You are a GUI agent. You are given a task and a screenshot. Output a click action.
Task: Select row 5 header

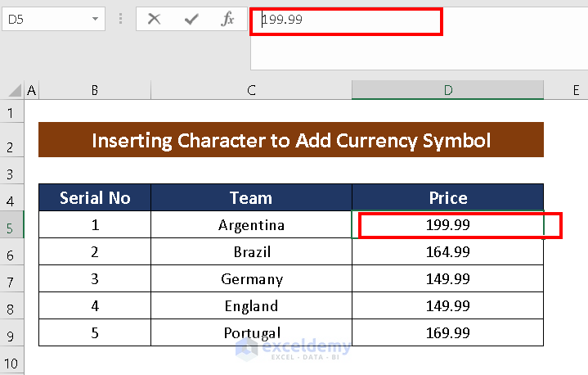pos(11,226)
